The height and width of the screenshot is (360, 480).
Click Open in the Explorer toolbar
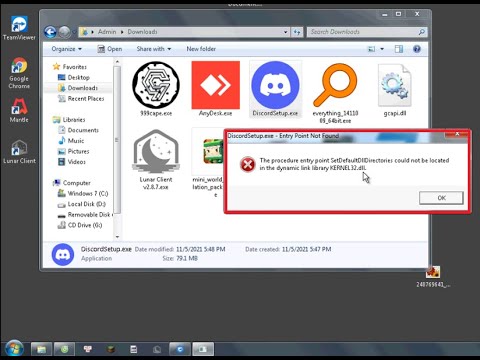point(110,49)
